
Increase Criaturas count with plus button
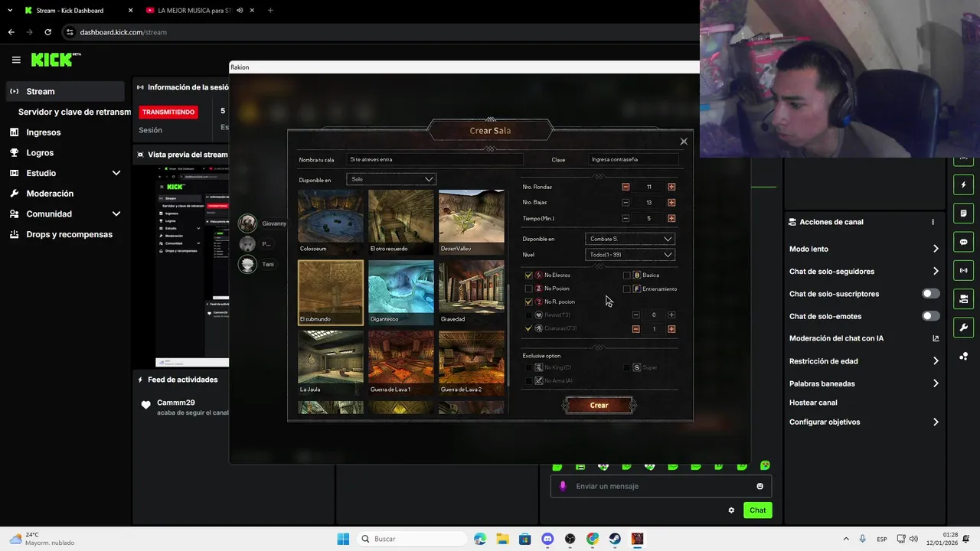coord(671,329)
